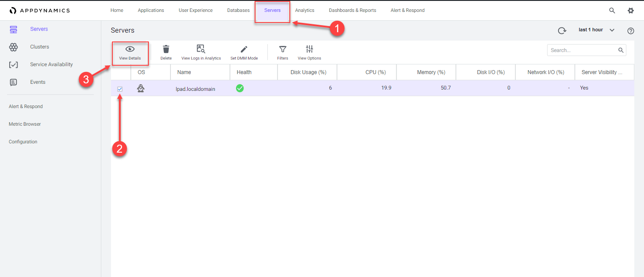644x277 pixels.
Task: Open the View Options sliders icon
Action: 309,49
